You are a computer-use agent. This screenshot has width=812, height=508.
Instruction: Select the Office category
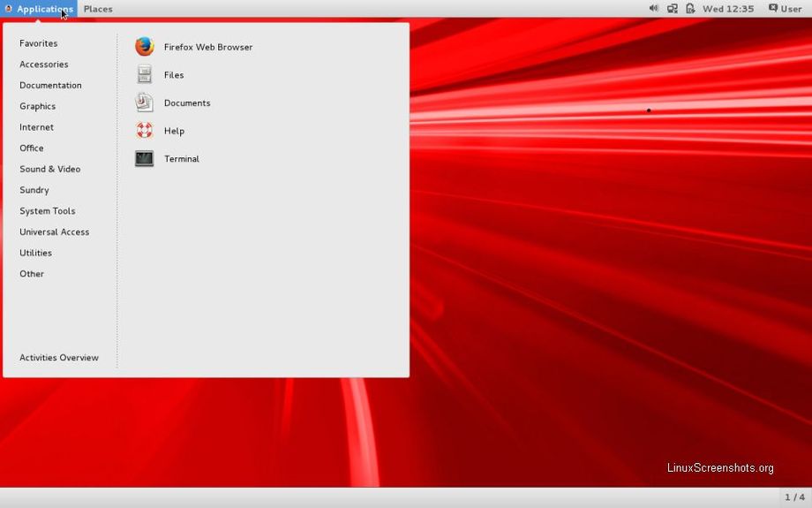pos(32,148)
